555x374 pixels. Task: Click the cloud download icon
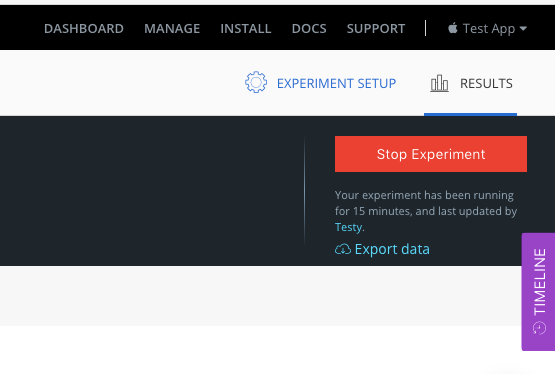click(x=343, y=249)
